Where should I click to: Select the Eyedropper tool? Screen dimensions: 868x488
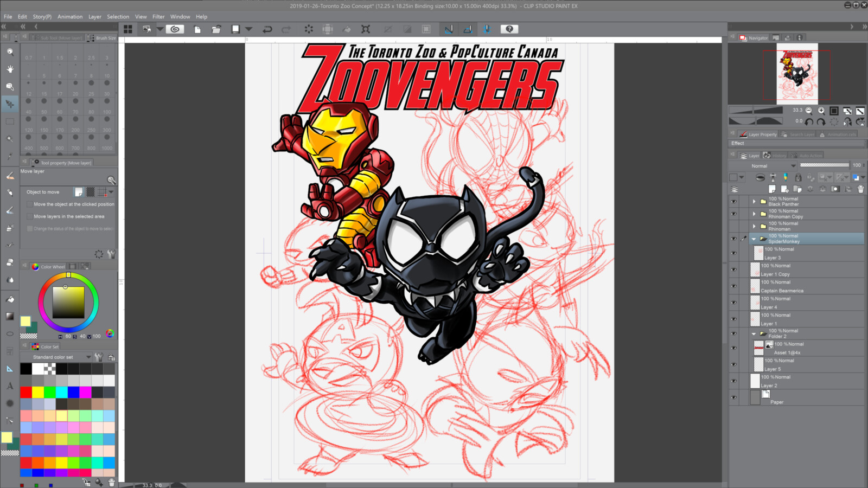pos(10,157)
